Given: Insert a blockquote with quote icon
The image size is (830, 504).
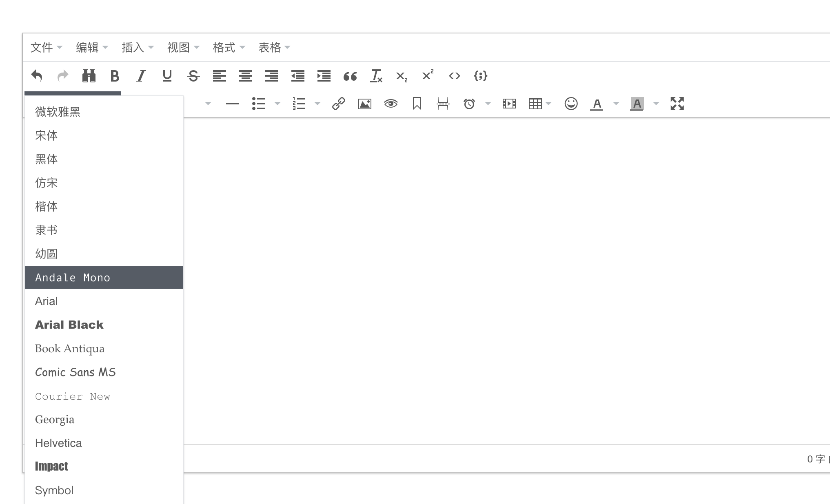Looking at the screenshot, I should pos(350,76).
